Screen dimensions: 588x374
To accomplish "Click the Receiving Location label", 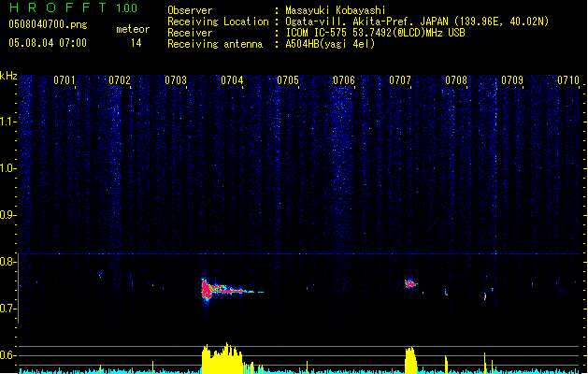I will (x=218, y=22).
